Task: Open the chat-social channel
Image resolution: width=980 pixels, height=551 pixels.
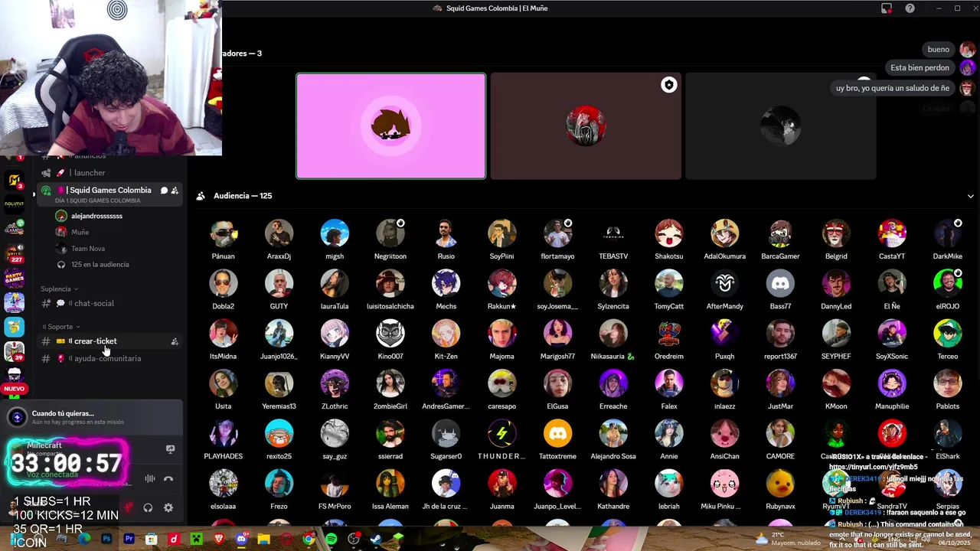Action: (x=109, y=303)
